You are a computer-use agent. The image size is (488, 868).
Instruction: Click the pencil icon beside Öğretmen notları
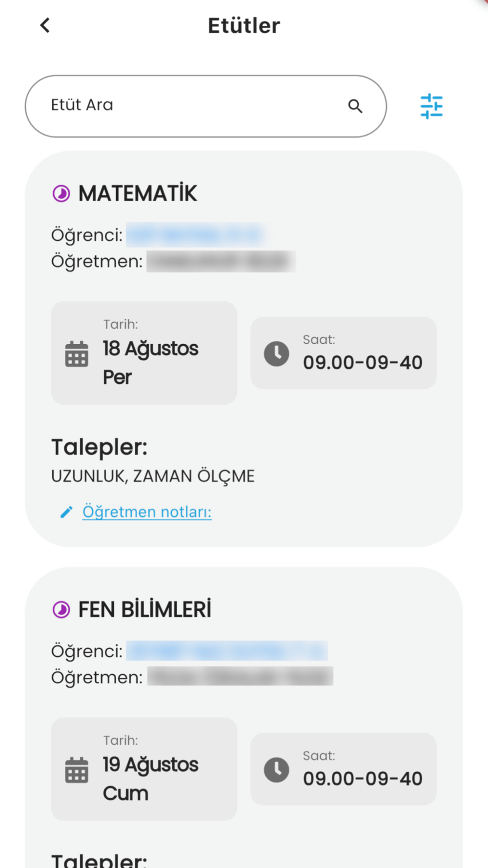[x=66, y=512]
